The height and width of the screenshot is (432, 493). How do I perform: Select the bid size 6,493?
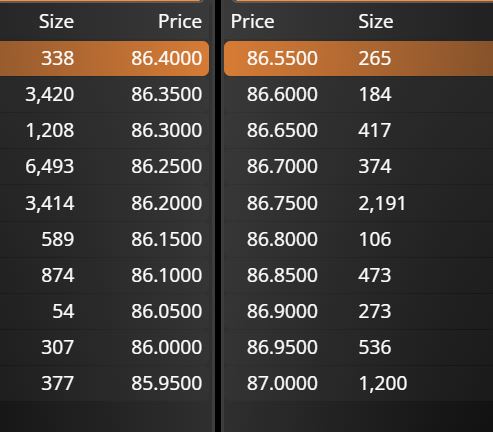point(50,166)
